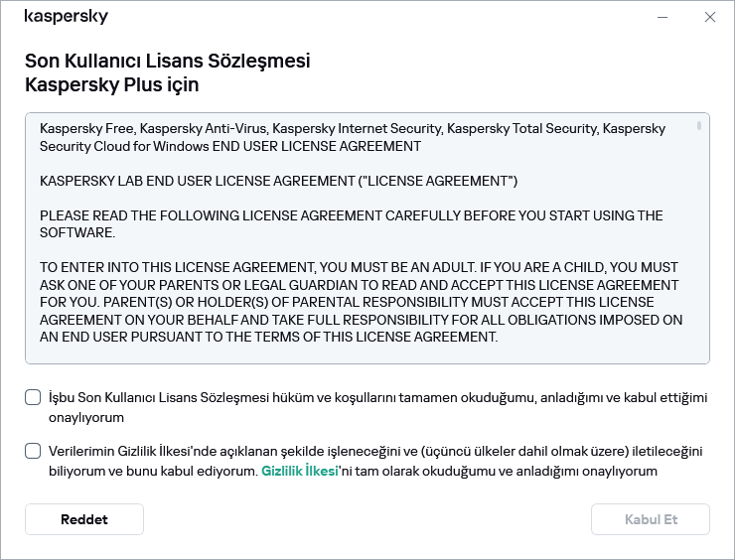
Task: Close the Kaspersky license dialog
Action: click(710, 17)
